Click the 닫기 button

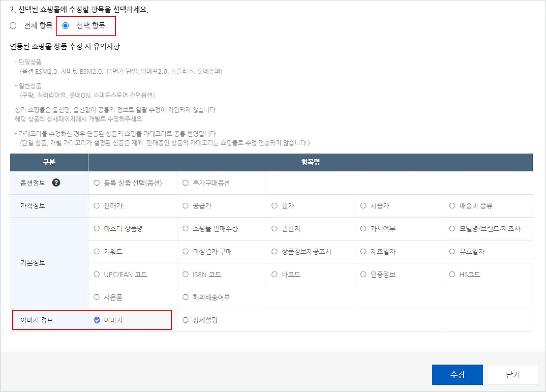tap(513, 374)
